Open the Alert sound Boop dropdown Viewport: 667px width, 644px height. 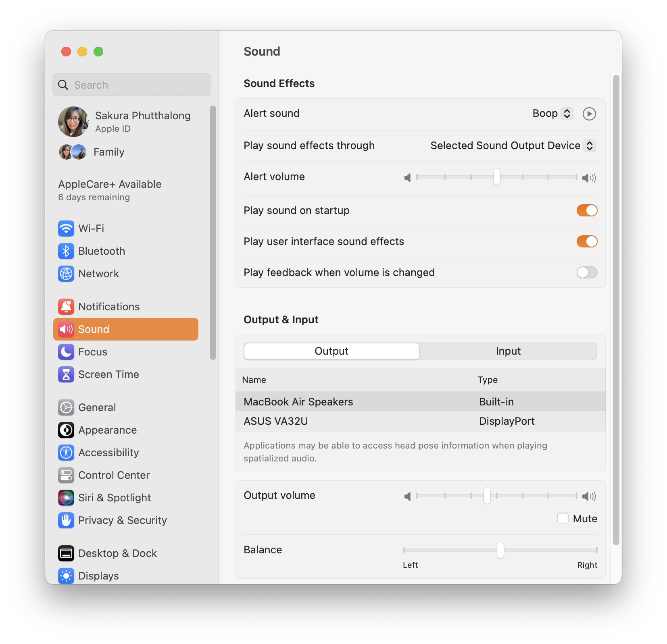tap(552, 114)
